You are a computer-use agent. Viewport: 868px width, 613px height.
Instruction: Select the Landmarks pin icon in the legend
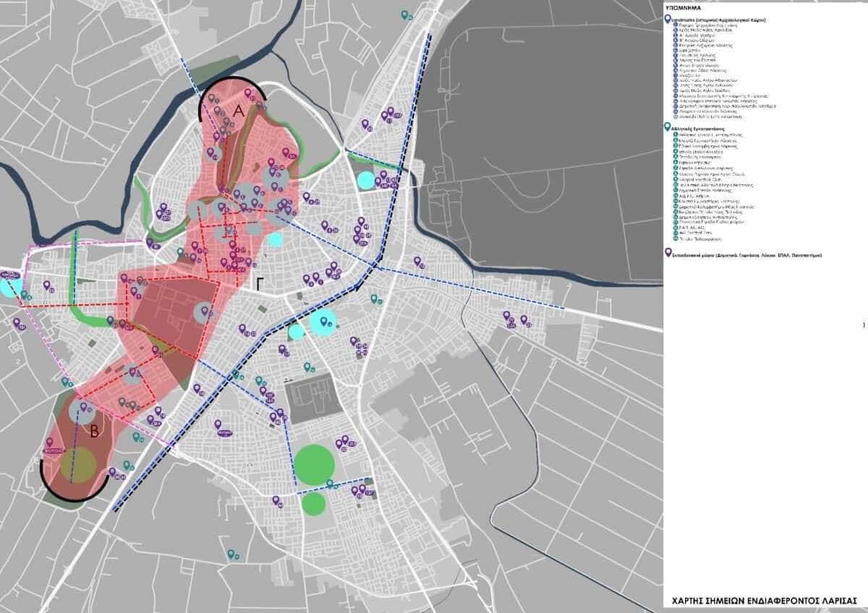[x=667, y=19]
